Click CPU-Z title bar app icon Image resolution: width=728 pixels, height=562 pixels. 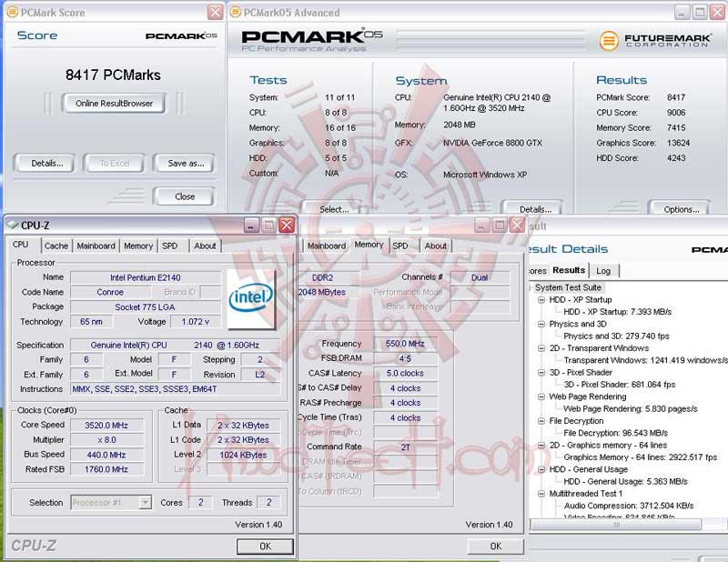(13, 226)
